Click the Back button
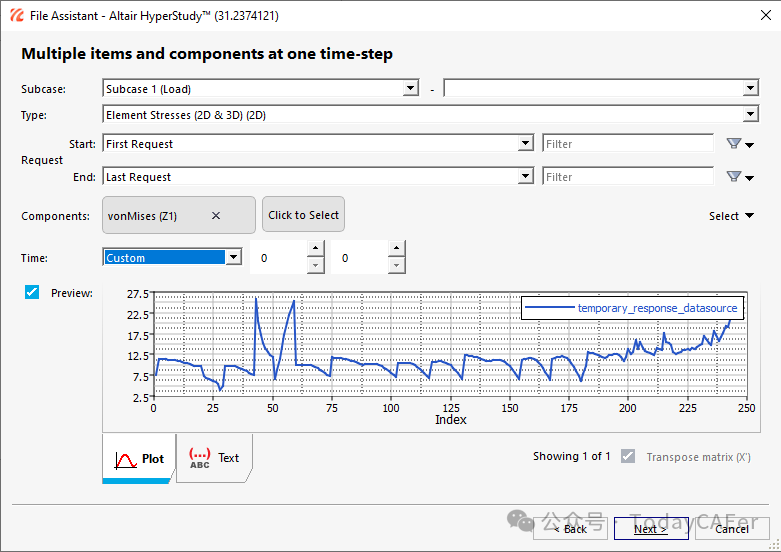Image resolution: width=781 pixels, height=552 pixels. click(x=570, y=529)
